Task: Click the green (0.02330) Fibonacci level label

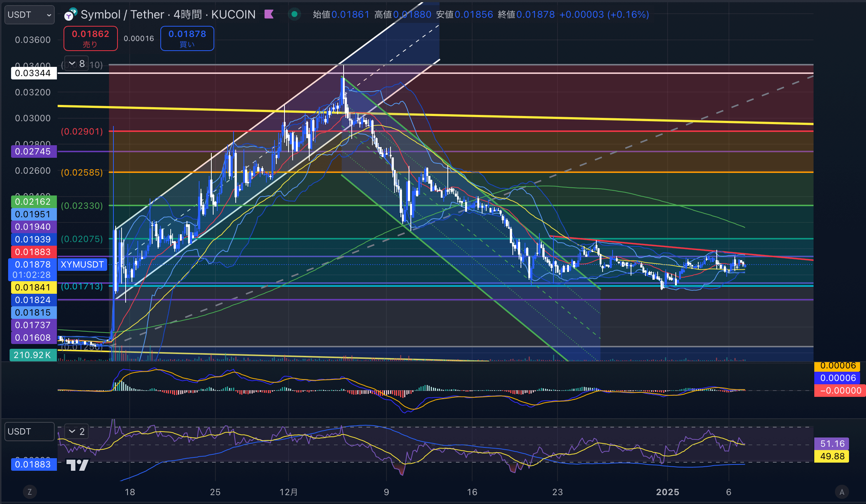Action: click(82, 206)
